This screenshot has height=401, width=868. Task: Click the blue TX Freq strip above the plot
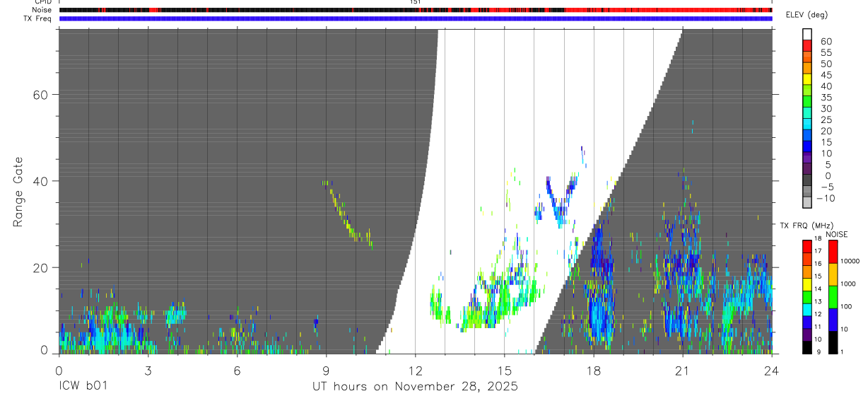pyautogui.click(x=416, y=18)
